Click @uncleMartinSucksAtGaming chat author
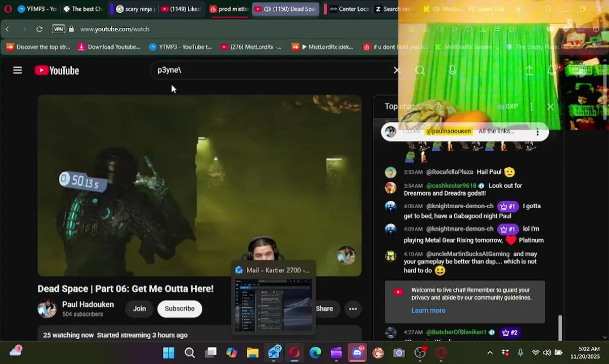The height and width of the screenshot is (364, 609). tap(468, 254)
